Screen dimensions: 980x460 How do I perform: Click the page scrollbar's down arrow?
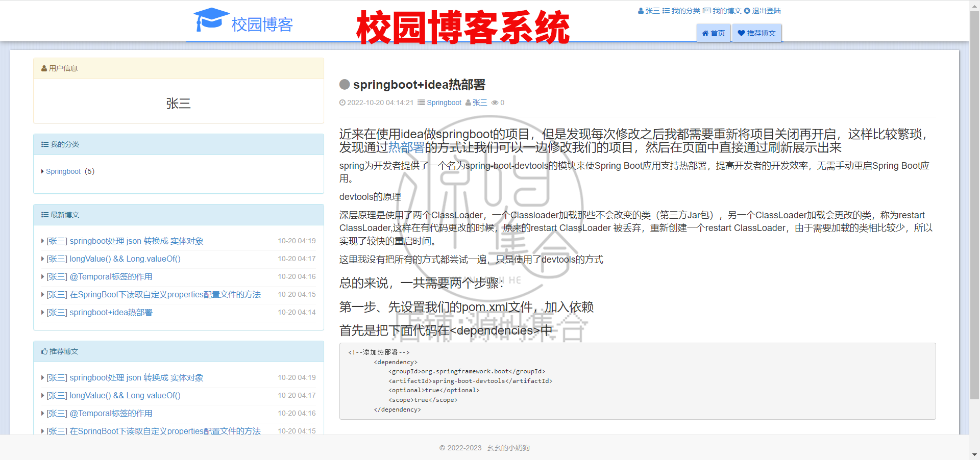(x=974, y=454)
